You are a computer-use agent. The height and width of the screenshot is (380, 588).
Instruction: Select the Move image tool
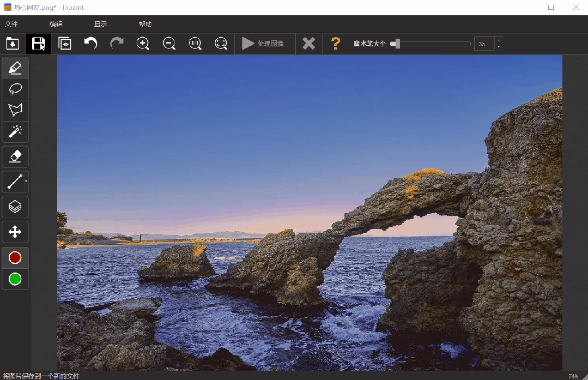tap(15, 232)
